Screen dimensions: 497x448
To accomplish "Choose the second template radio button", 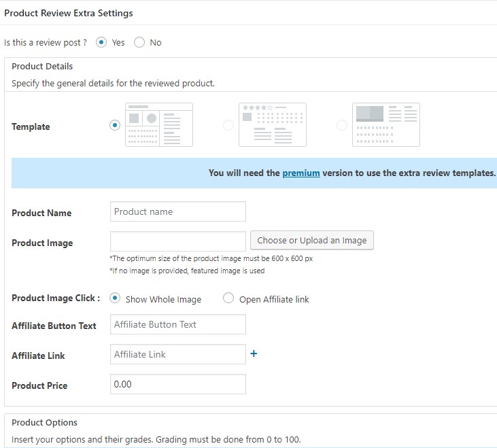I will (x=228, y=125).
